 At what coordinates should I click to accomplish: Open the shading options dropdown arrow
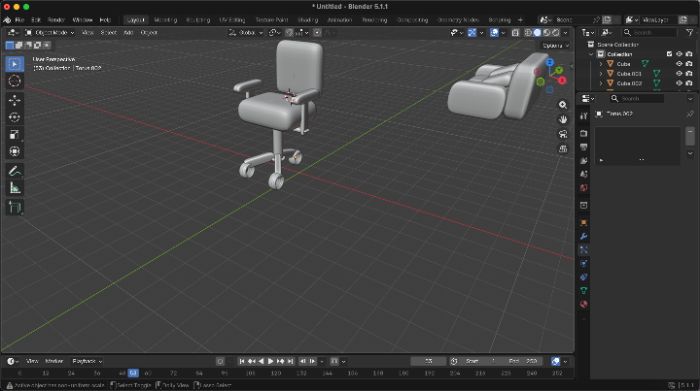[565, 33]
